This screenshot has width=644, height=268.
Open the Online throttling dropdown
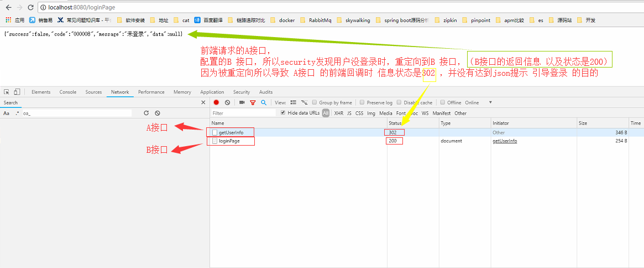click(479, 102)
